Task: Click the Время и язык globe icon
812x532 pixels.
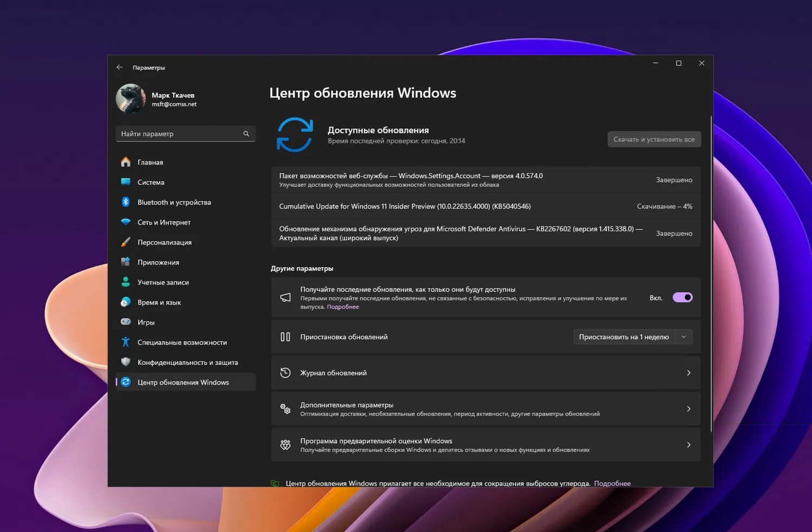Action: click(x=126, y=302)
